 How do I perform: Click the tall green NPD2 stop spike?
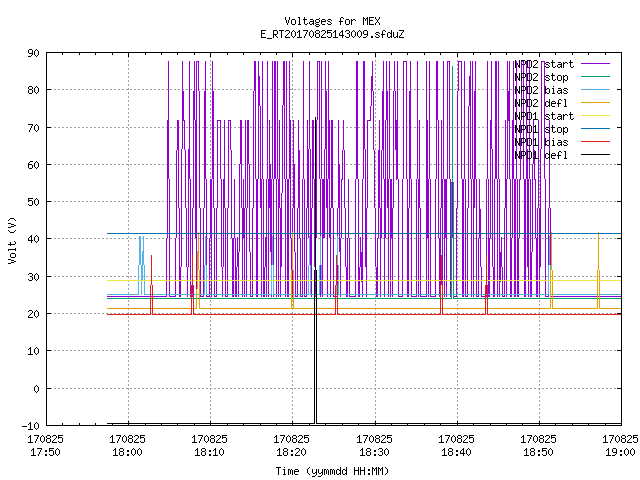(x=453, y=180)
